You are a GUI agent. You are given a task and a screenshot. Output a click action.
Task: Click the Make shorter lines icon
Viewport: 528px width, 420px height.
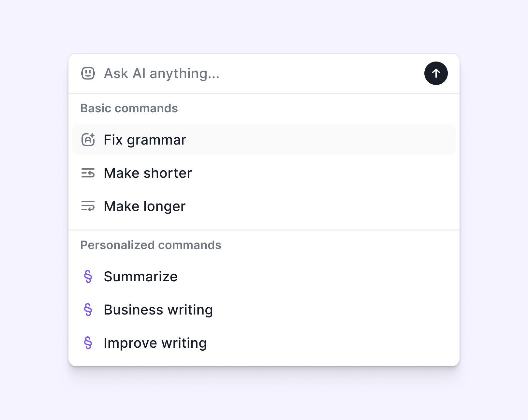[x=88, y=173]
